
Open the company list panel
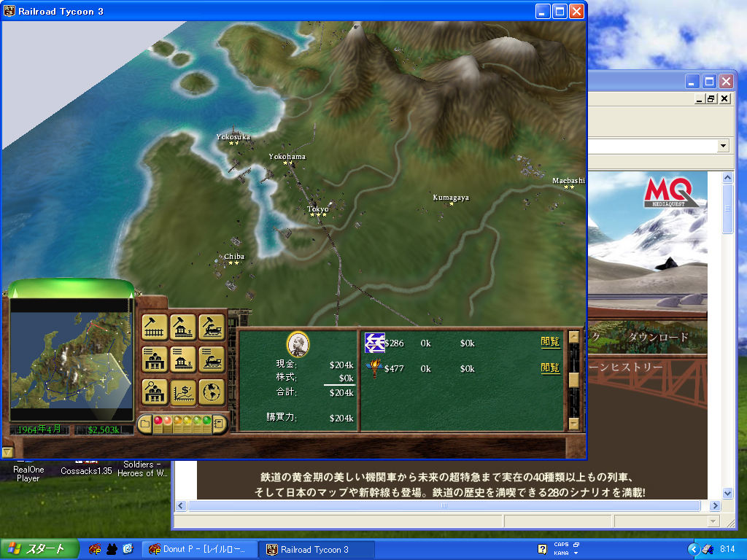pyautogui.click(x=155, y=359)
